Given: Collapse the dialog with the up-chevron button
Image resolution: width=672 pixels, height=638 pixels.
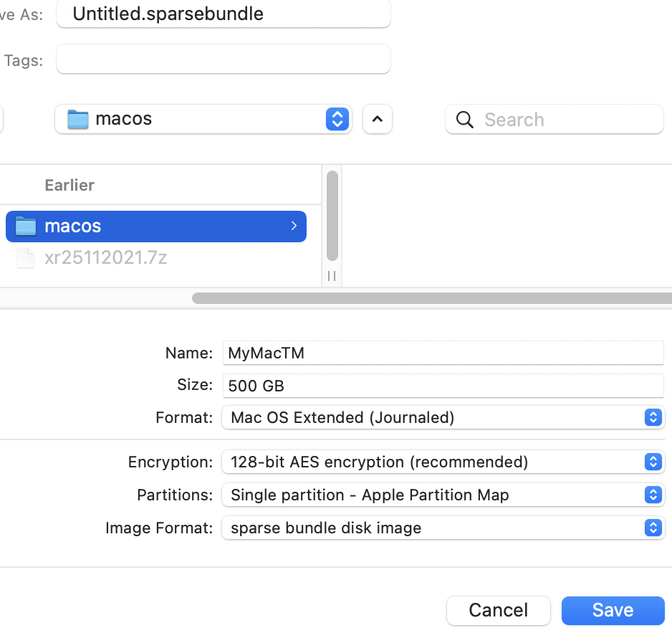Looking at the screenshot, I should tap(378, 120).
